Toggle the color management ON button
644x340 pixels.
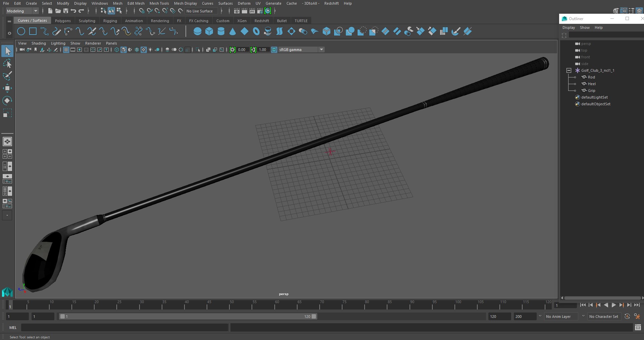point(274,50)
